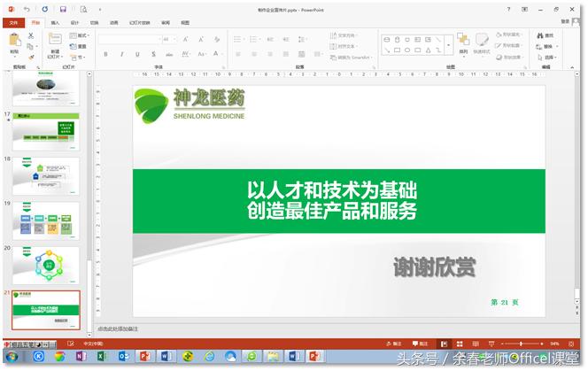Switch to Slide Sorter view in status bar
This screenshot has width=588, height=371.
coord(460,344)
